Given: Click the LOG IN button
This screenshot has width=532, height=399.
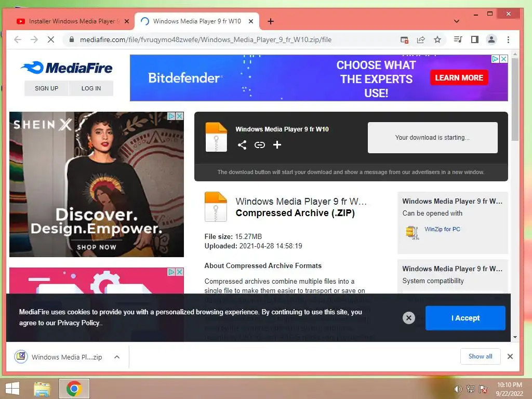Looking at the screenshot, I should pyautogui.click(x=91, y=88).
